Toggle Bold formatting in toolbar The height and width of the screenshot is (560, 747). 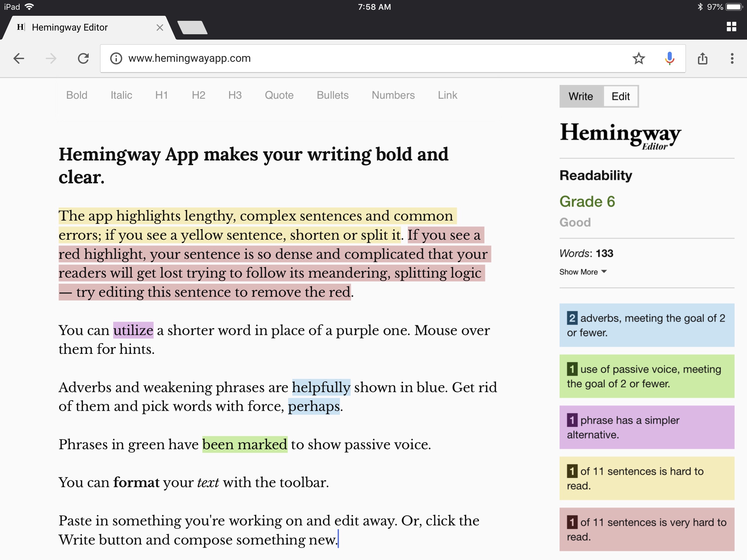tap(77, 95)
